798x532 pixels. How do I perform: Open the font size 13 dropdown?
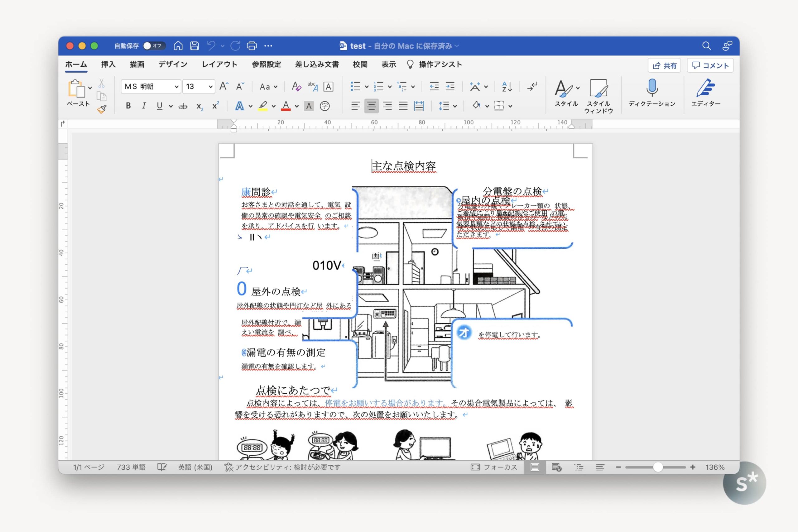(x=210, y=87)
